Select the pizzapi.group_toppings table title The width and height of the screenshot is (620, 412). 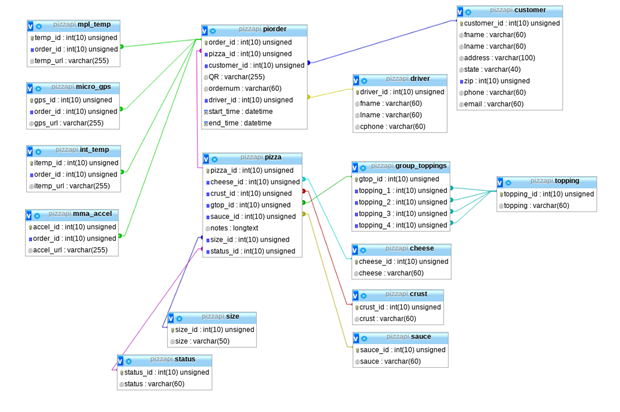click(x=408, y=166)
